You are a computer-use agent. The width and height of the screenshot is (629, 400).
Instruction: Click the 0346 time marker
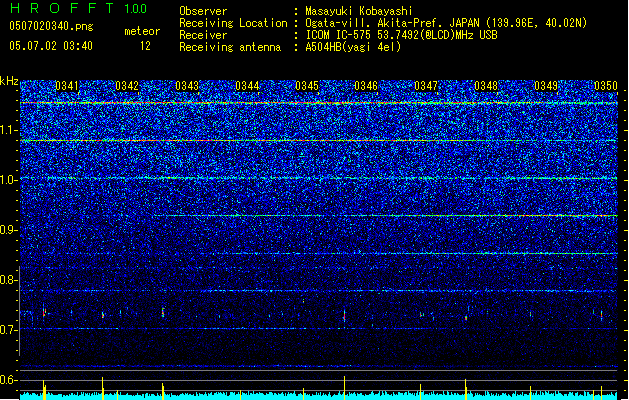[x=366, y=86]
